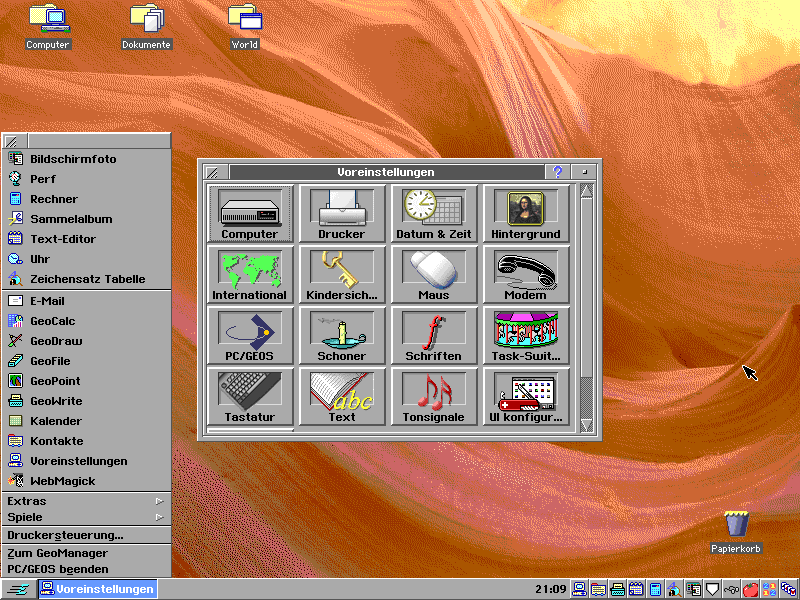Launch Rechner from the menu
Screen dimensions: 800x600
click(86, 199)
